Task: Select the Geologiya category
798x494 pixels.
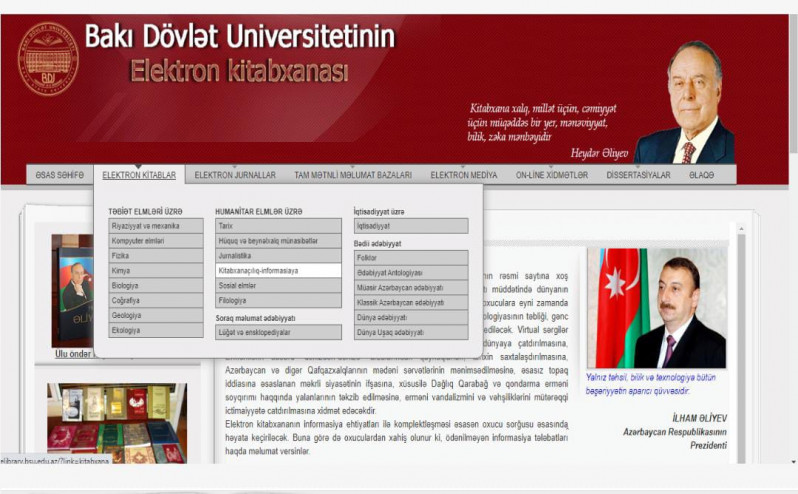Action: point(156,315)
